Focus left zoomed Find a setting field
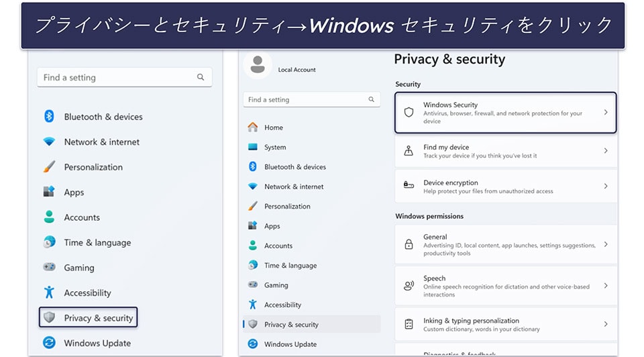The width and height of the screenshot is (644, 357). click(x=125, y=77)
